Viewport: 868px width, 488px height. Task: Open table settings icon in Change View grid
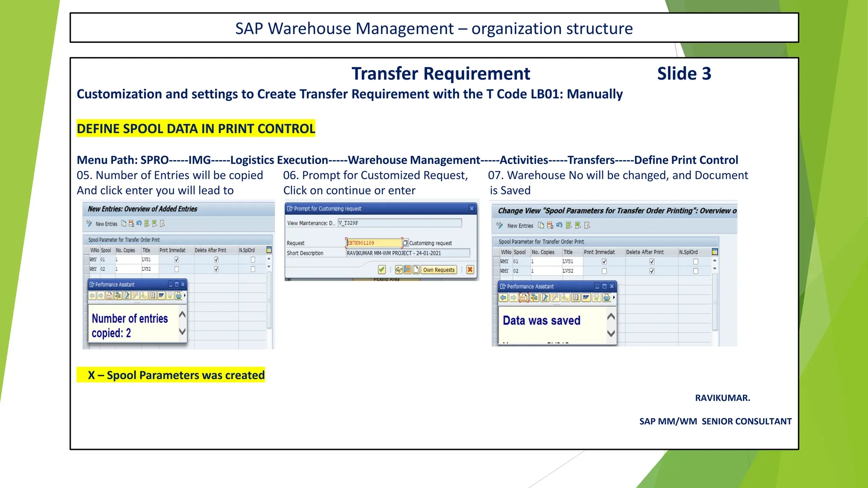(x=715, y=252)
